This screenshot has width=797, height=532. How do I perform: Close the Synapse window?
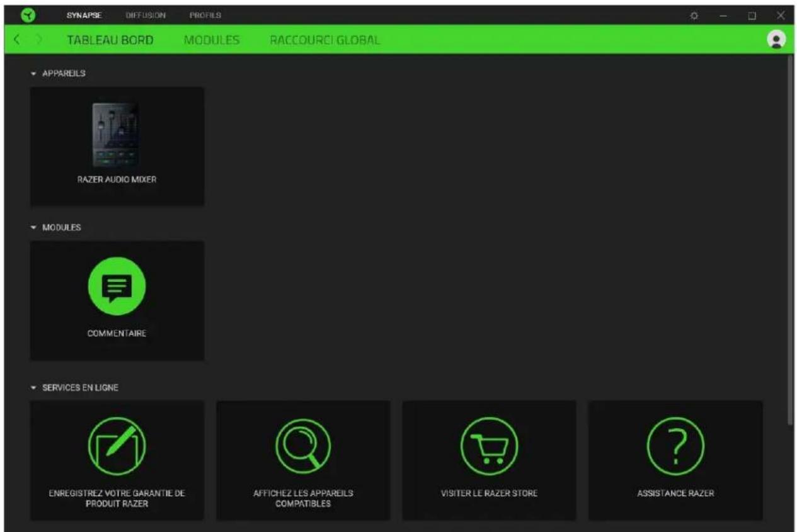click(x=781, y=14)
